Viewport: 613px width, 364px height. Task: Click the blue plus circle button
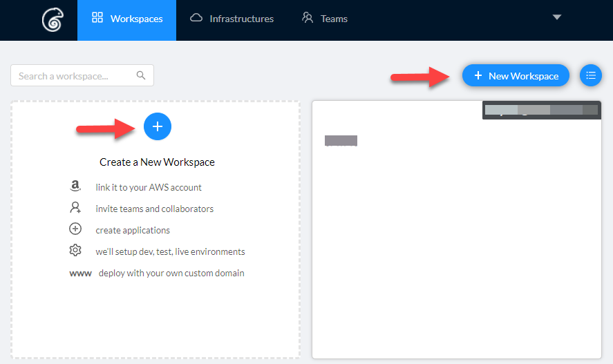click(x=158, y=126)
